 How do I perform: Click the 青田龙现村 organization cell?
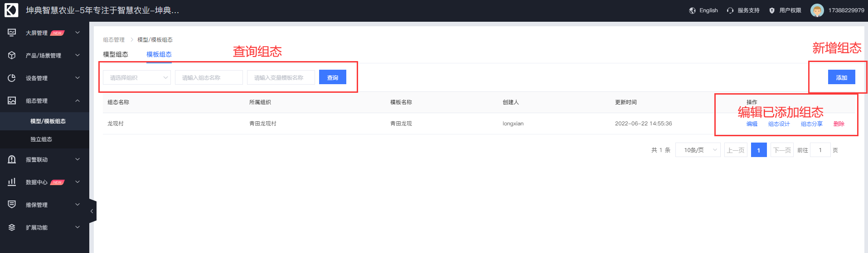[x=263, y=124]
